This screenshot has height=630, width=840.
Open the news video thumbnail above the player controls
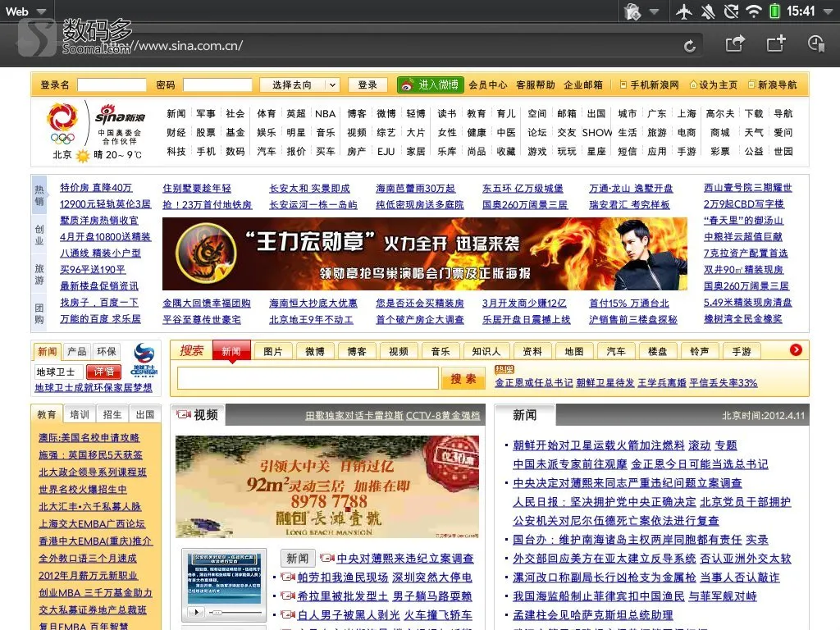(x=224, y=578)
